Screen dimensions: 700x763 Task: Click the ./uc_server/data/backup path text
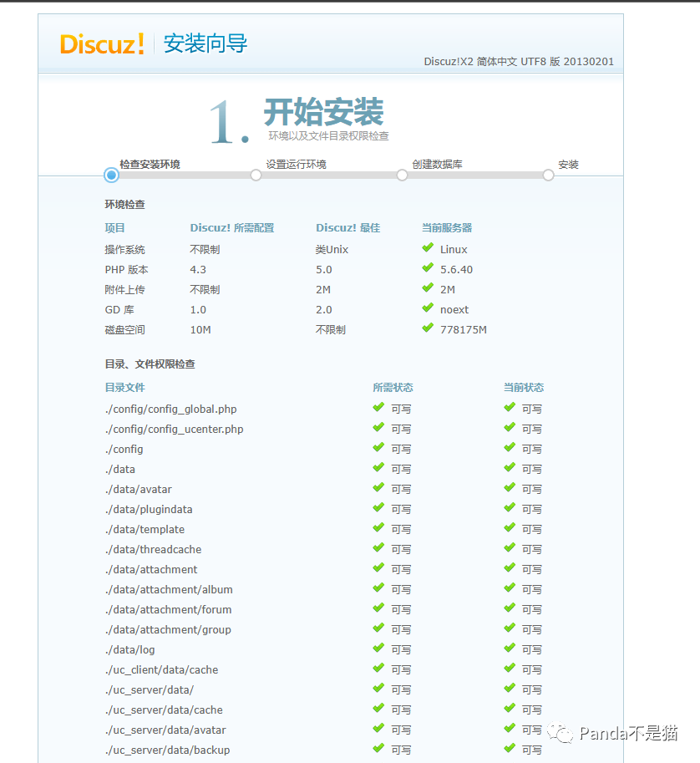coord(167,750)
